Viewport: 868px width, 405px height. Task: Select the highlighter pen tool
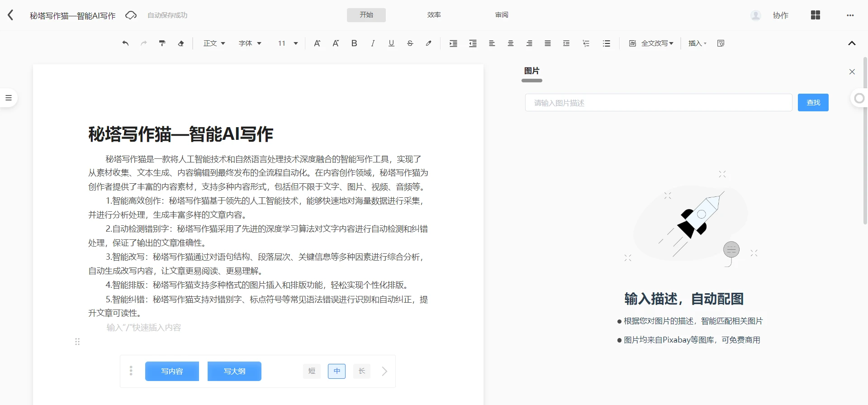pyautogui.click(x=428, y=43)
